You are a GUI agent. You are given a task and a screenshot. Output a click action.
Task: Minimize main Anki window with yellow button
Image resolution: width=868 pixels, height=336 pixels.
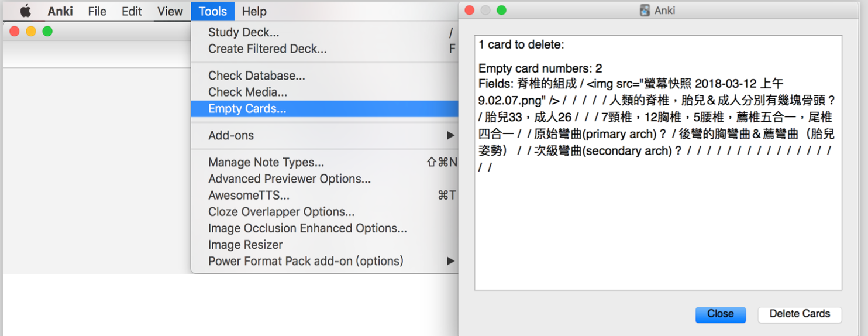(x=31, y=32)
